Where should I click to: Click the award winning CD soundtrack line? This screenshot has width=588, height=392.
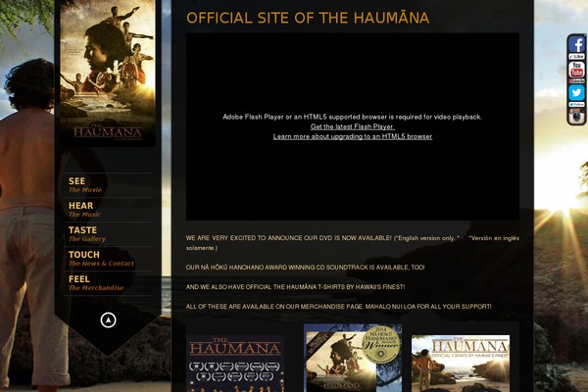pos(305,268)
